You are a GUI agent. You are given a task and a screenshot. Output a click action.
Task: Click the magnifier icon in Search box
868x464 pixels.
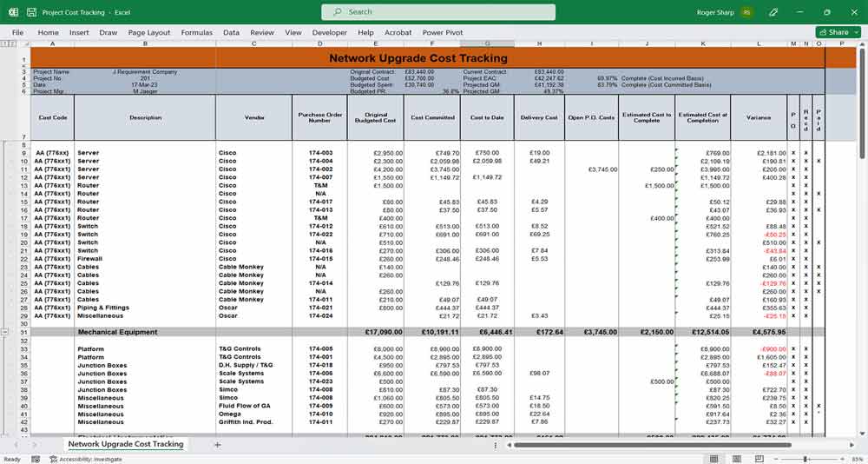[x=338, y=12]
